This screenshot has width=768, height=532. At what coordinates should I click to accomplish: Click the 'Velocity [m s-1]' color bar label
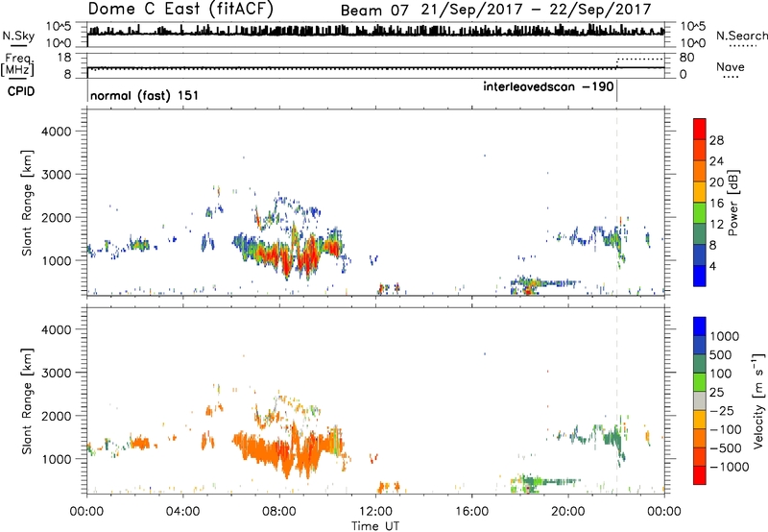pyautogui.click(x=758, y=400)
